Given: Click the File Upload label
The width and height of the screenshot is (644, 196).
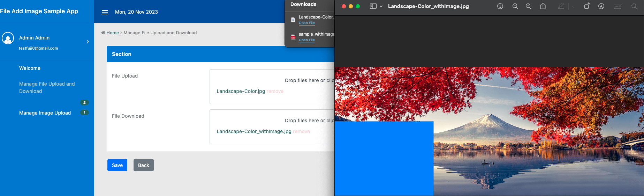Looking at the screenshot, I should point(125,76).
